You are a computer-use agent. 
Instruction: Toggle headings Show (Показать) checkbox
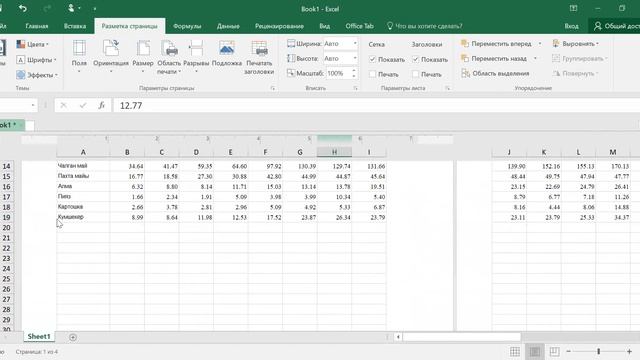point(416,59)
